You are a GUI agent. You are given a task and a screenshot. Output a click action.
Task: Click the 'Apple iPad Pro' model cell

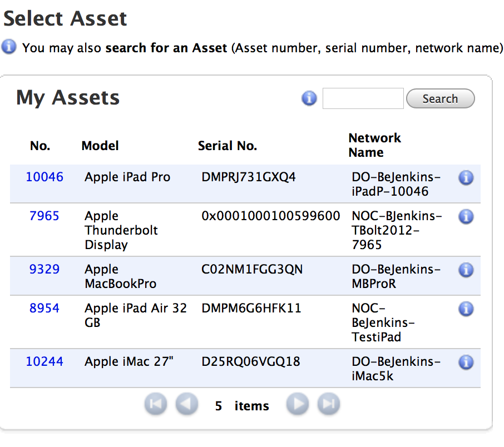127,177
